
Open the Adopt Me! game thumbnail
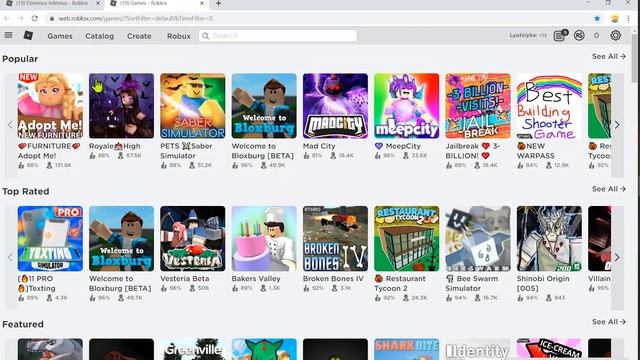(x=50, y=106)
